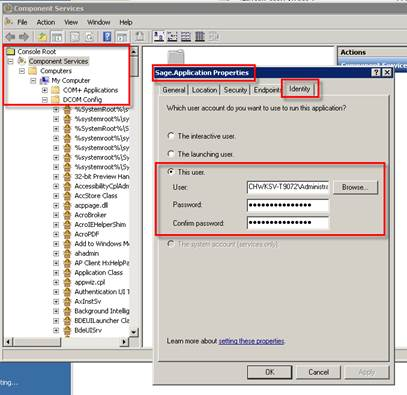Screen dimensions: 407x395
Task: Toggle the Show/Hide Console Tree icon
Action: pyautogui.click(x=57, y=37)
